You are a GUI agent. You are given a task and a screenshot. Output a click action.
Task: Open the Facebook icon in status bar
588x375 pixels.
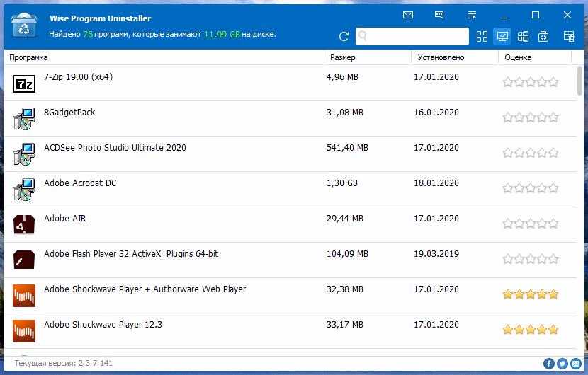pyautogui.click(x=548, y=364)
